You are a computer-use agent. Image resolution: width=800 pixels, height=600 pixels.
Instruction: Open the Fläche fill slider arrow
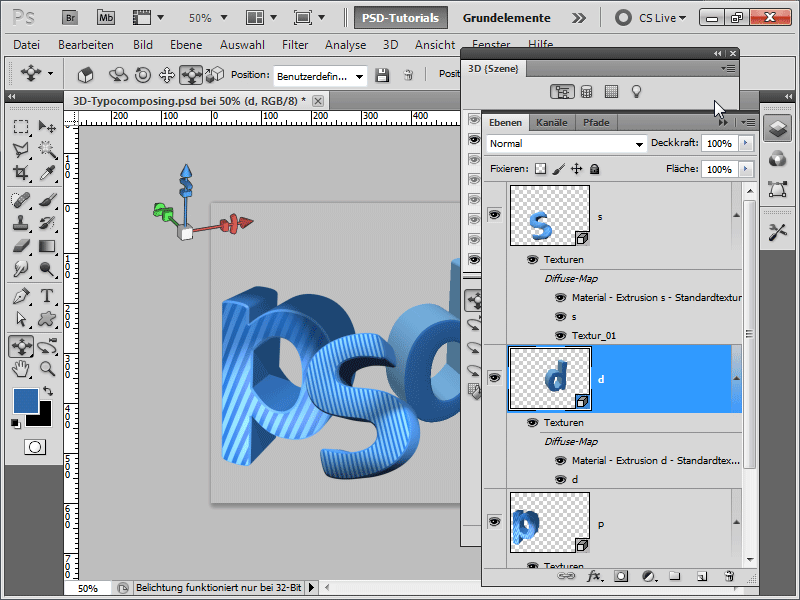point(746,169)
